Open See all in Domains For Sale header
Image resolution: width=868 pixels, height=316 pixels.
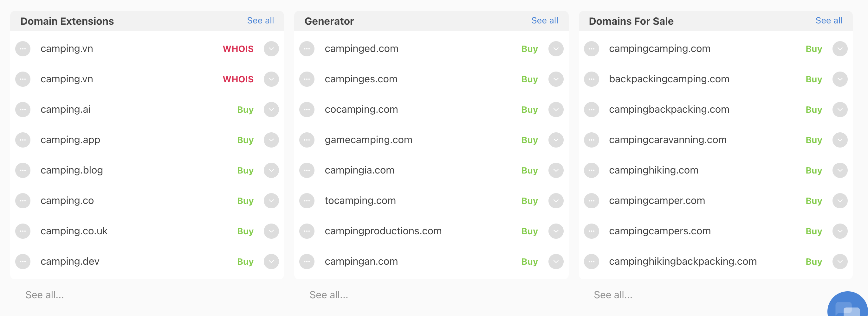[829, 21]
